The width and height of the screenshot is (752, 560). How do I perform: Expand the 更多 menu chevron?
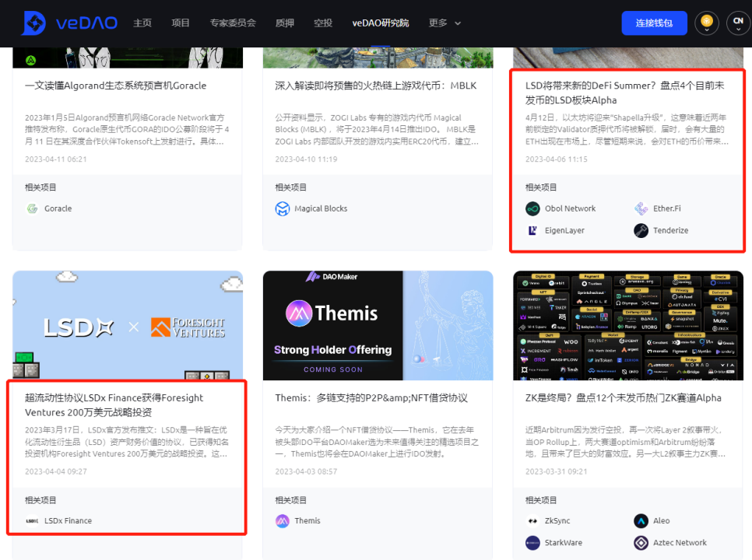point(458,23)
